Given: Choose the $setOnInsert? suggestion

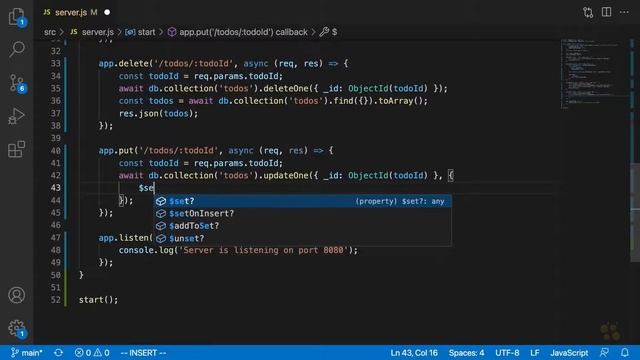Looking at the screenshot, I should (x=303, y=213).
